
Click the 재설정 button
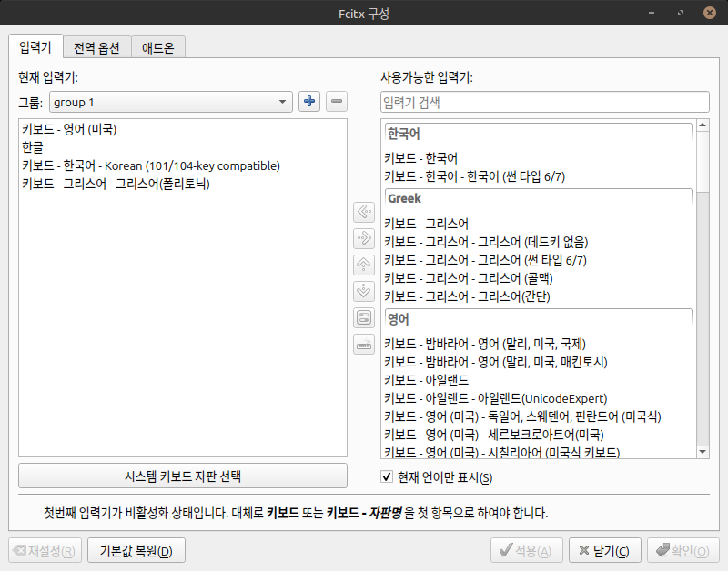point(45,551)
